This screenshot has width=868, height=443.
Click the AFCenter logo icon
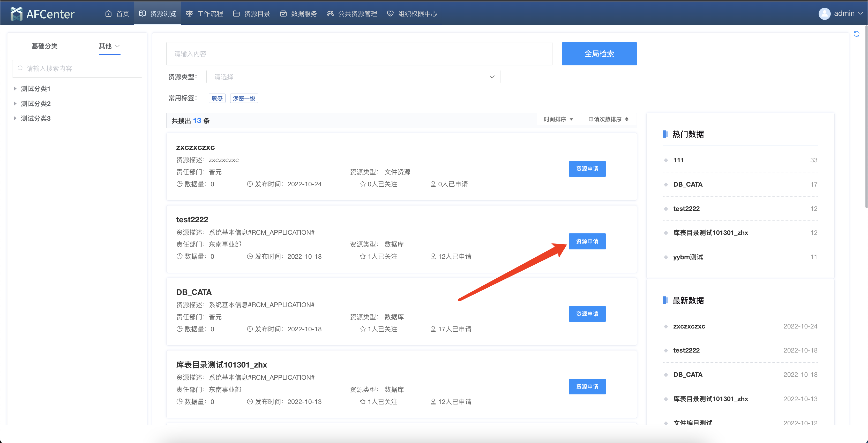(16, 14)
